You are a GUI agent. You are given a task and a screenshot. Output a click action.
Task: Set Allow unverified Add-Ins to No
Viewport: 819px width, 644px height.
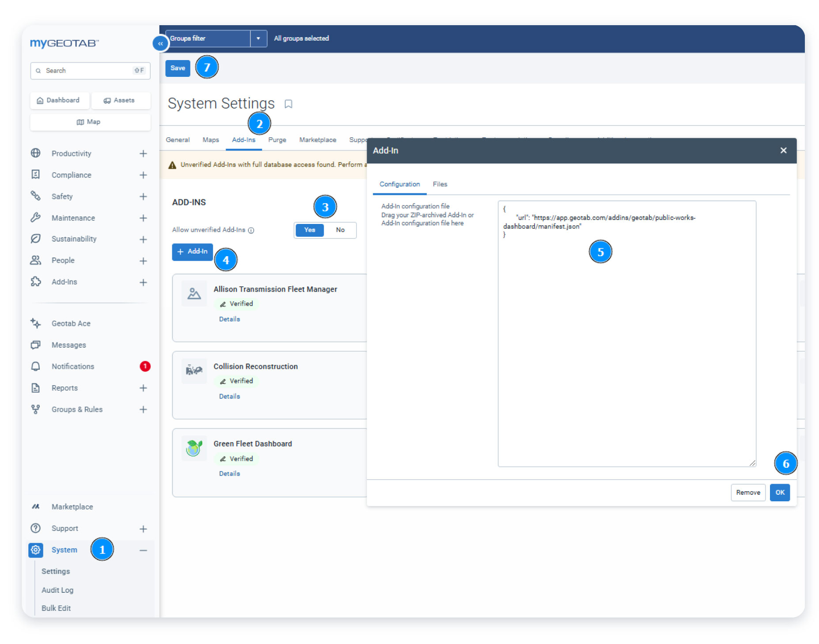point(340,230)
